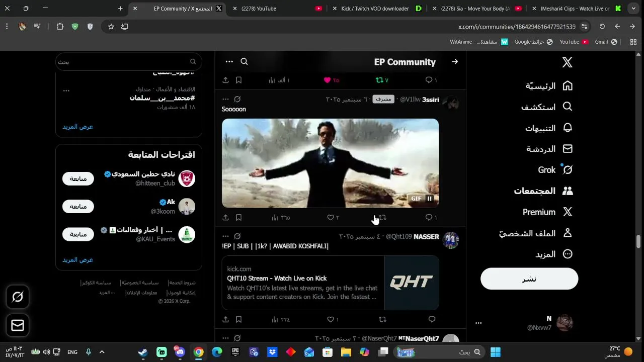
Task: Open File Explorer from the taskbar
Action: (x=346, y=352)
